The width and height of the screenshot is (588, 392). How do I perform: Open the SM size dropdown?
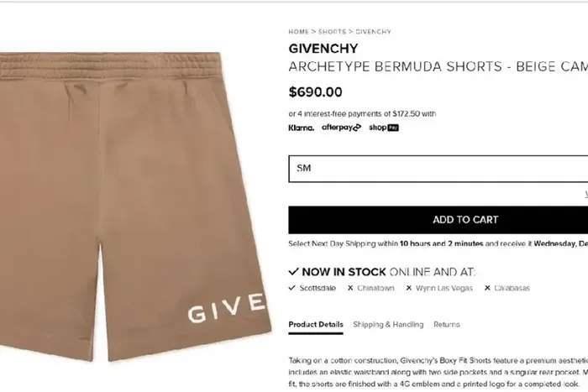(438, 169)
